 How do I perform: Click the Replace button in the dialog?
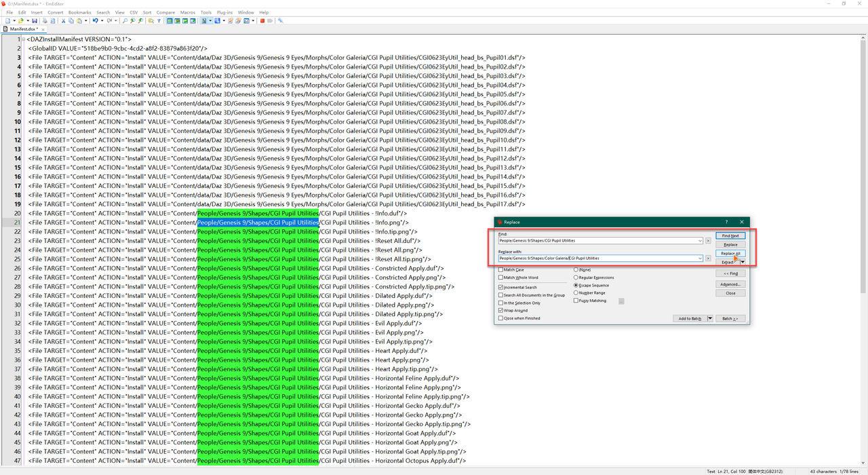click(730, 244)
